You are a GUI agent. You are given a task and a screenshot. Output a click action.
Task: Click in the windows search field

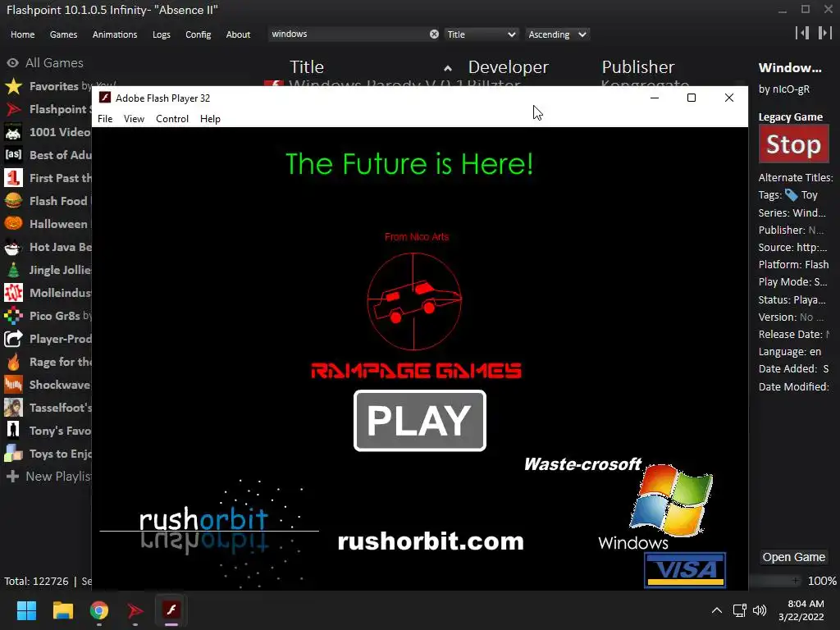click(348, 34)
